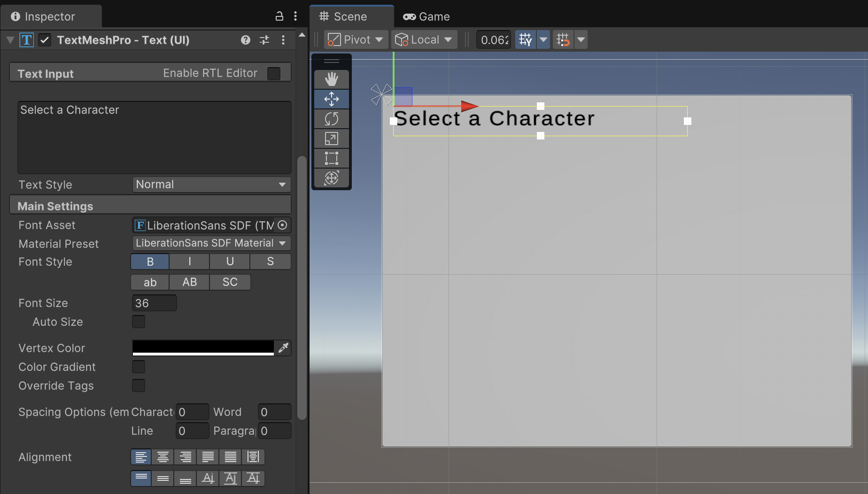This screenshot has height=494, width=868.
Task: Select the combined Transform tool
Action: pos(331,178)
